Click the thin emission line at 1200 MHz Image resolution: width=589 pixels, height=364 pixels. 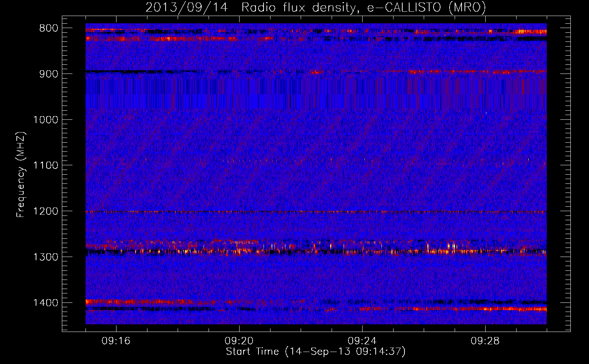pos(316,211)
